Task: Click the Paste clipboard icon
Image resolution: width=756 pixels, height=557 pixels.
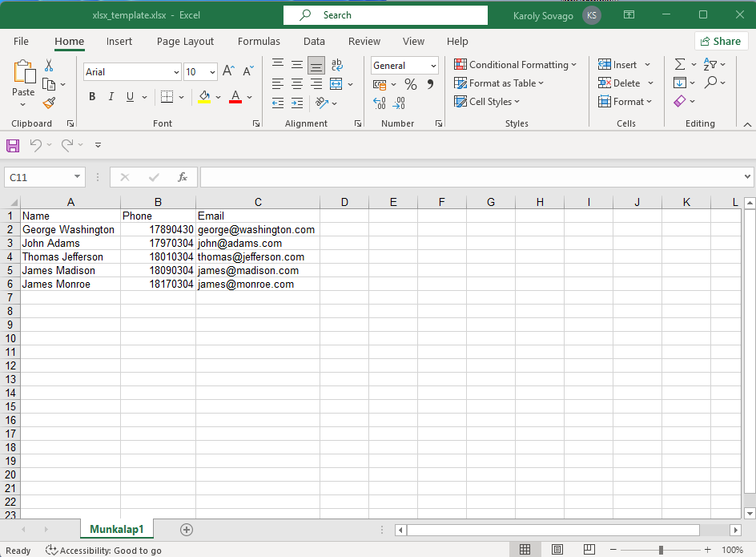Action: [24, 71]
